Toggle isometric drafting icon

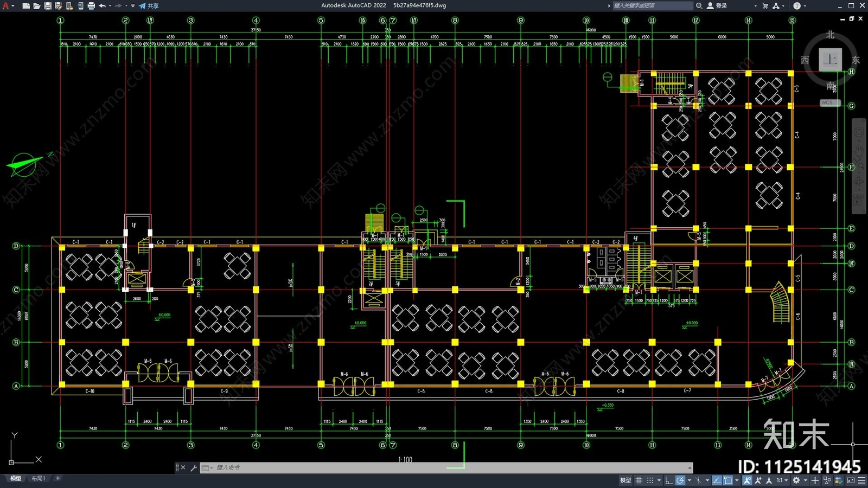coord(698,480)
